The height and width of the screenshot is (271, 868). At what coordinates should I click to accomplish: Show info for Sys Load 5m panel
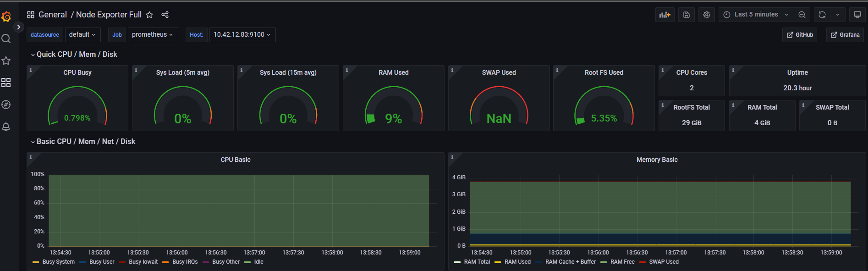(136, 70)
